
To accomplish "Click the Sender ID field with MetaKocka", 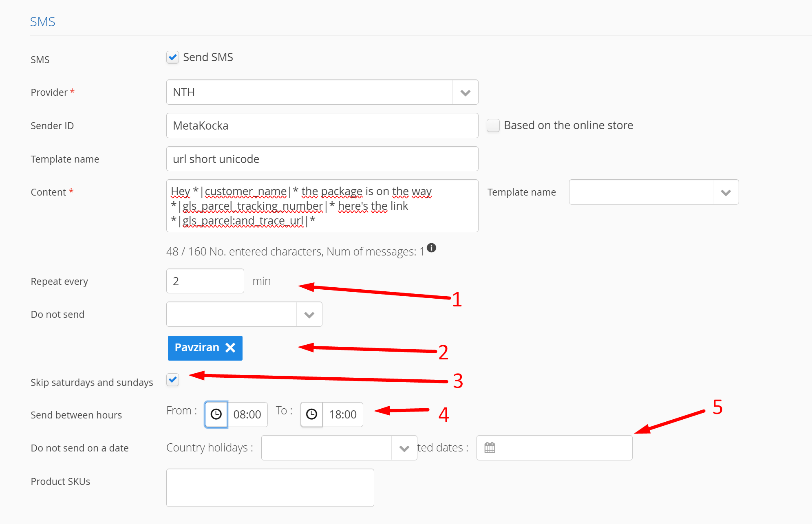I will pyautogui.click(x=322, y=125).
